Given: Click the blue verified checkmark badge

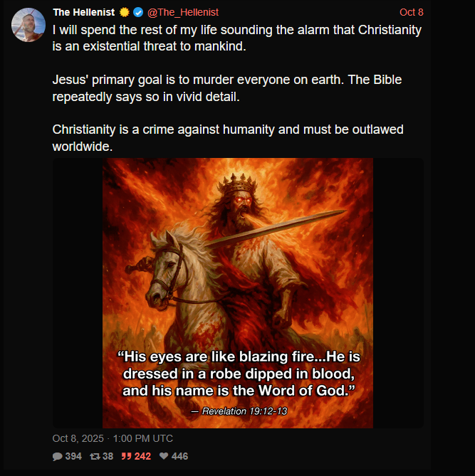Looking at the screenshot, I should 138,12.
